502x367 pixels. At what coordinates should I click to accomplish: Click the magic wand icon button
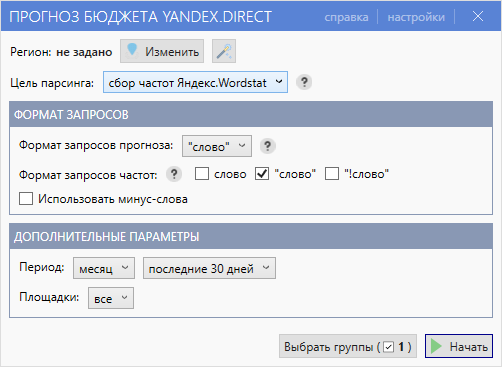(x=224, y=51)
